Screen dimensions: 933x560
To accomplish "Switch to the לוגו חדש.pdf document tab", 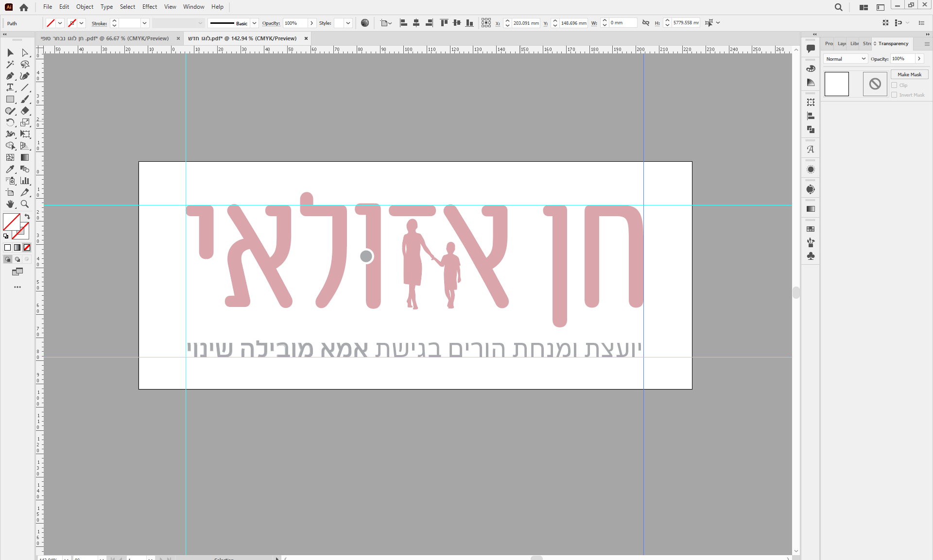I will click(x=243, y=38).
